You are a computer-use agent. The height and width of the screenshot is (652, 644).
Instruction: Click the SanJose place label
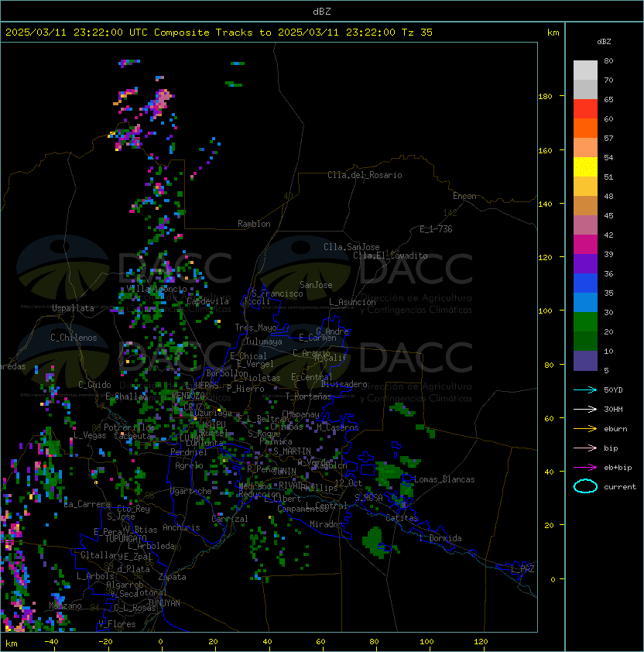coord(316,285)
